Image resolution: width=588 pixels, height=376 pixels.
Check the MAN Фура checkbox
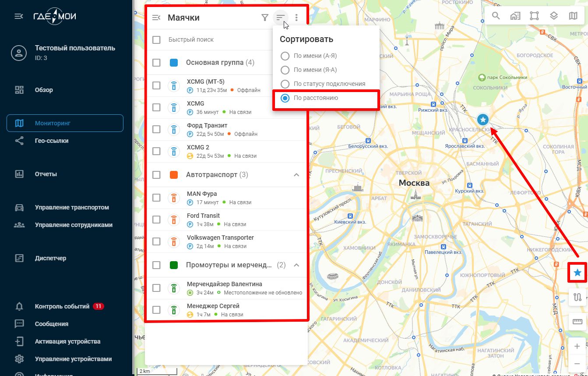click(x=156, y=198)
